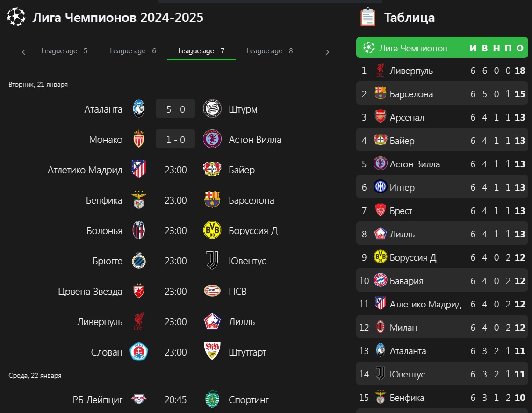Open the League age - 8 tab
The image size is (532, 413).
[x=270, y=51]
